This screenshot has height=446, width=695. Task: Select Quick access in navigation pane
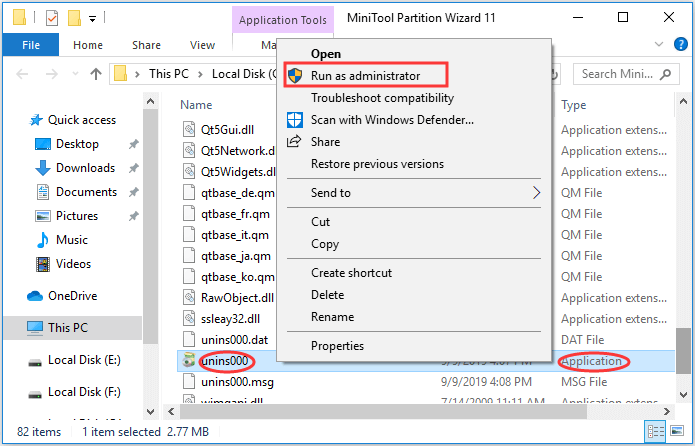pyautogui.click(x=72, y=120)
